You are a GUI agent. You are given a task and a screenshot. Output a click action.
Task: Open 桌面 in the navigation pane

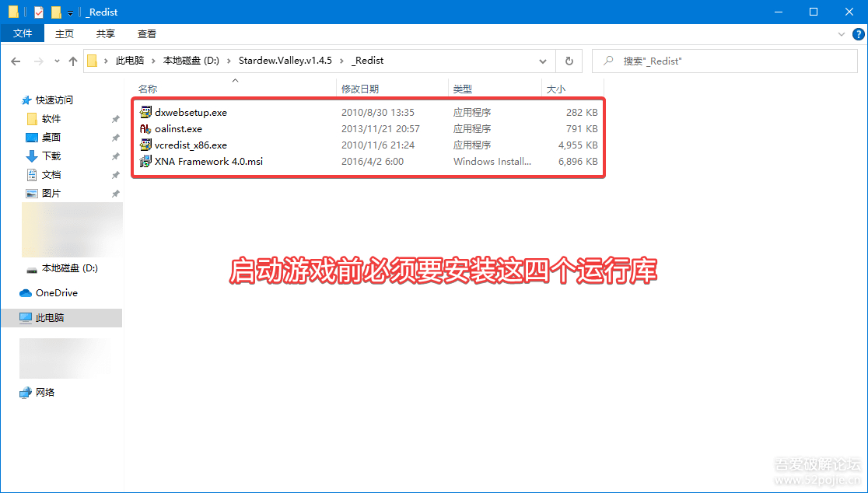pos(51,137)
